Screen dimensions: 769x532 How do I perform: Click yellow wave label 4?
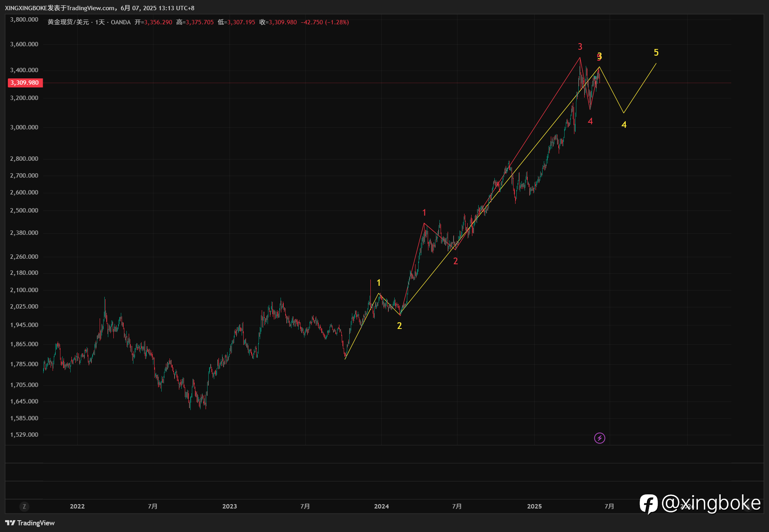click(x=624, y=125)
